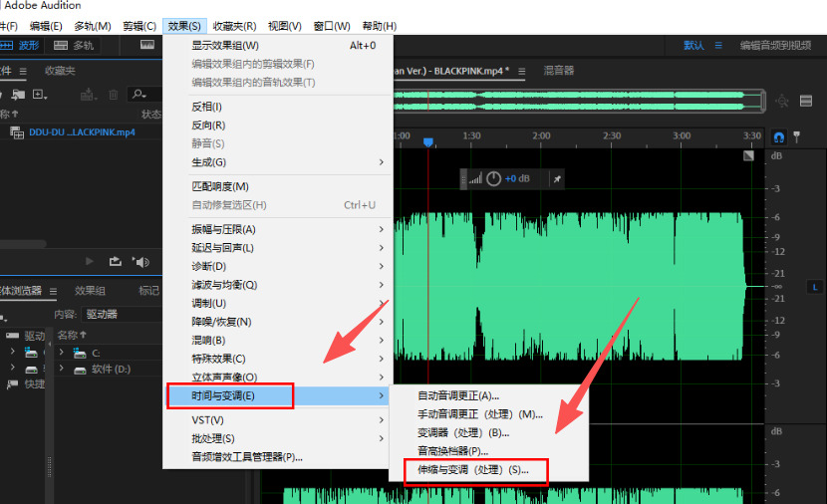Open the 振幅与压限(A) submenu
This screenshot has width=827, height=504.
(278, 229)
